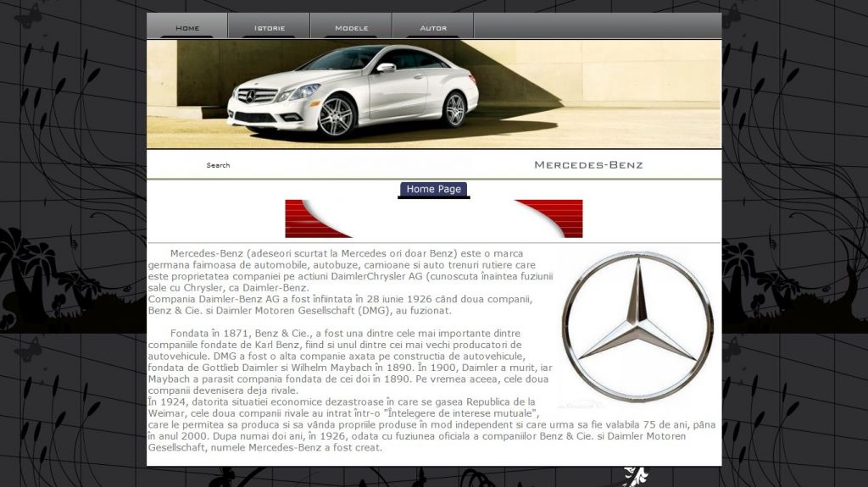The height and width of the screenshot is (487, 868).
Task: Click the paragraph starting with "Fondata în 1871"
Action: [x=348, y=362]
